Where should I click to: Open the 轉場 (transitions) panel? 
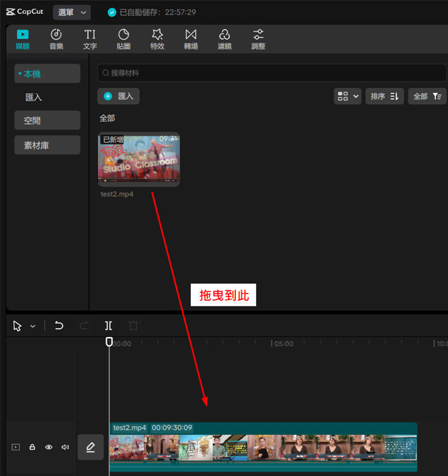191,39
